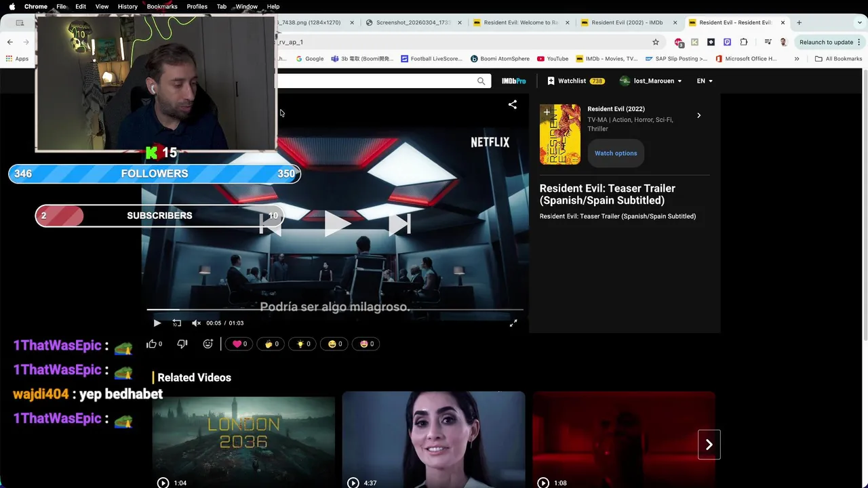868x488 pixels.
Task: Skip to next video with overlay button
Action: [x=399, y=224]
